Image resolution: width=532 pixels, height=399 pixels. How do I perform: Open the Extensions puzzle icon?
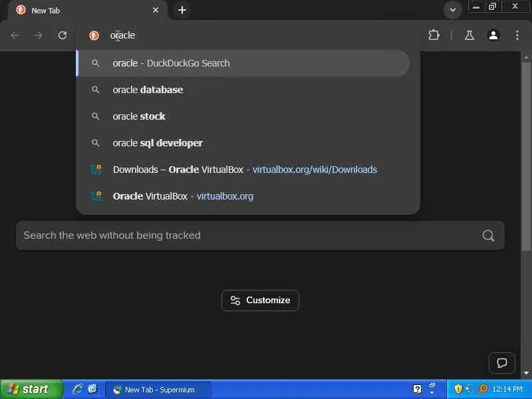pos(434,35)
